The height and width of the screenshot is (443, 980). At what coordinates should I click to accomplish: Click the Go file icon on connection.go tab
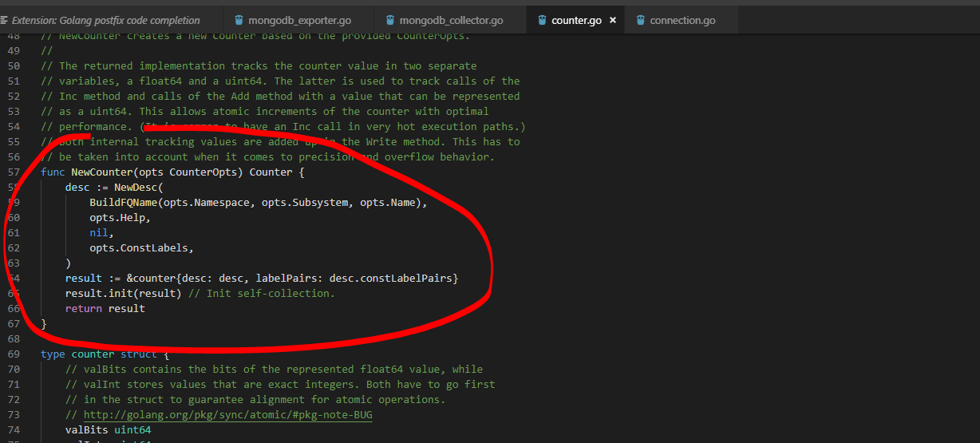(x=640, y=20)
